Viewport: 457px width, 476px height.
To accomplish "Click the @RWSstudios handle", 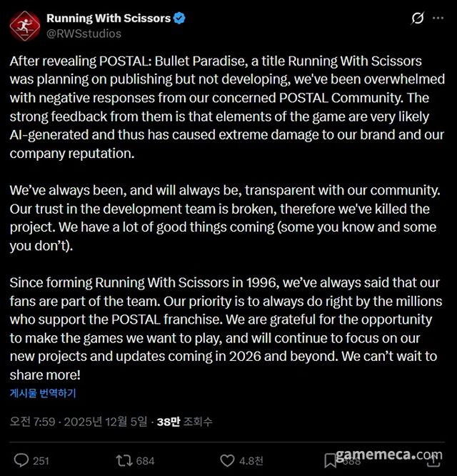I will click(84, 34).
